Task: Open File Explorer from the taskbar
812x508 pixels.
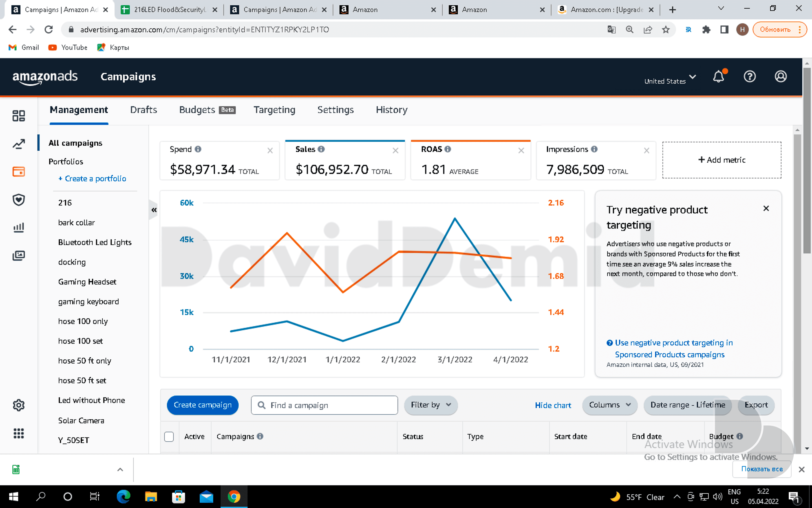Action: click(x=151, y=497)
